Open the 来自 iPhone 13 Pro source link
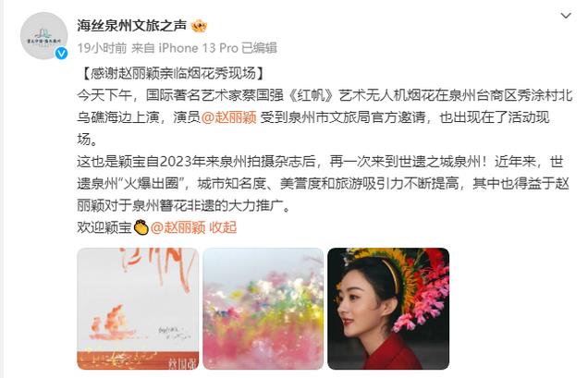588x378 pixels. [x=185, y=48]
